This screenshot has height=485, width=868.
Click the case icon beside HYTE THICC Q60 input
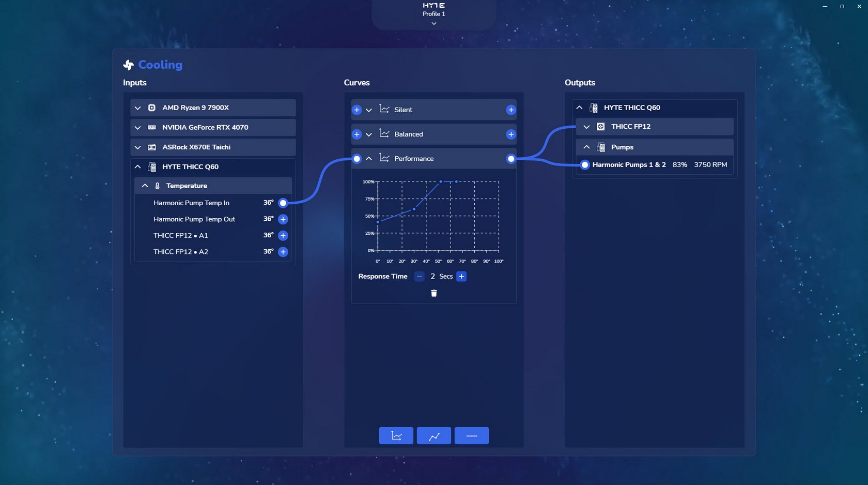click(152, 167)
